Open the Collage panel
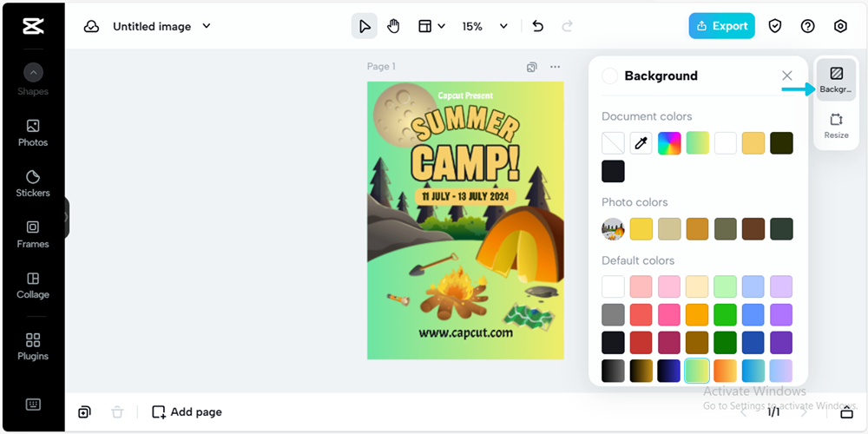 [33, 285]
